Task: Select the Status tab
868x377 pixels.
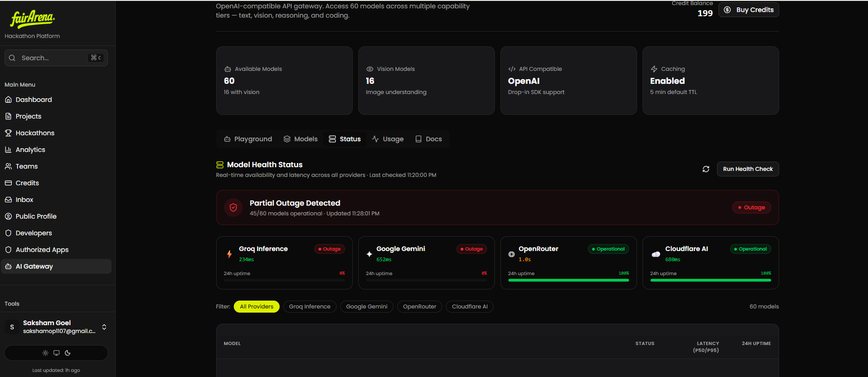Action: 345,139
